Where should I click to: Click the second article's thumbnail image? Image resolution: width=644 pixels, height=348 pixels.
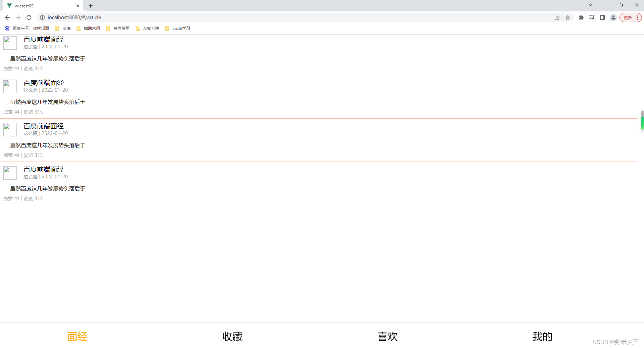[10, 86]
